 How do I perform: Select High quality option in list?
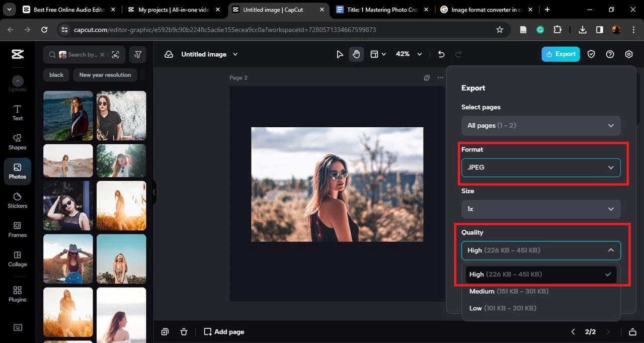(x=541, y=274)
